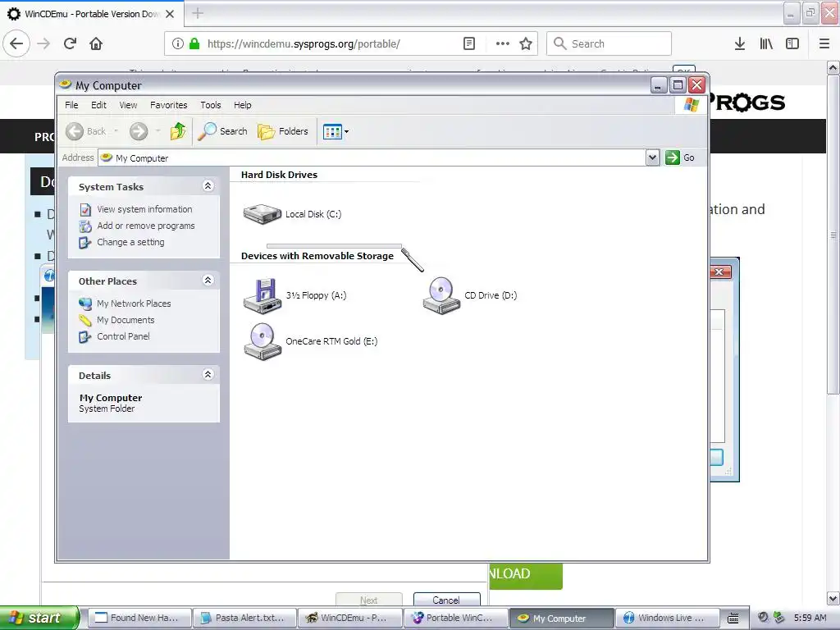Click the Firefox reload button
840x630 pixels.
click(70, 43)
